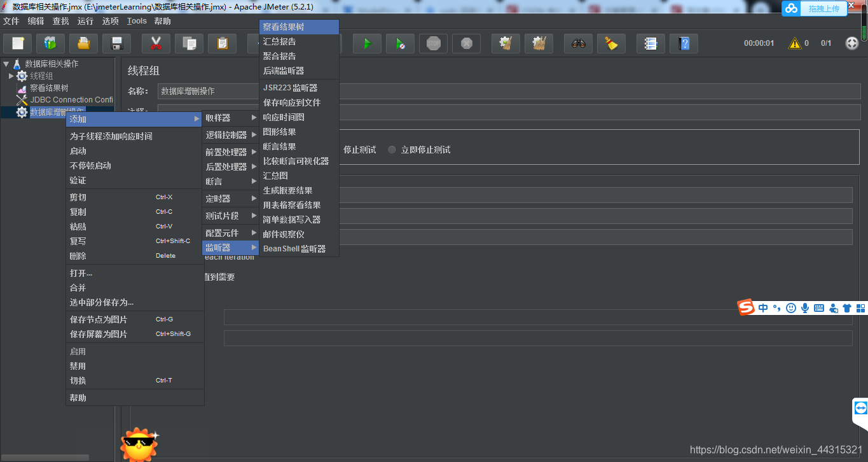Click the 拖拽上传 upload button
This screenshot has height=462, width=868.
click(x=824, y=8)
